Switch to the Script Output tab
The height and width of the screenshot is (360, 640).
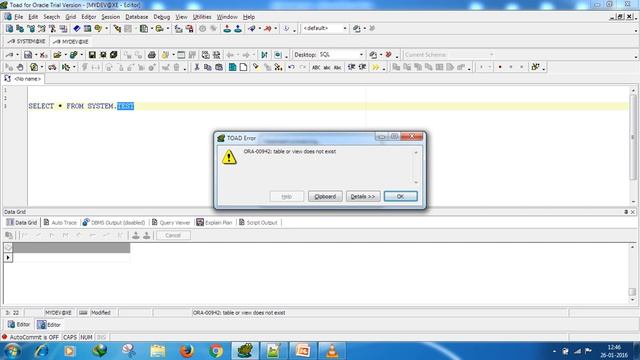(258, 222)
